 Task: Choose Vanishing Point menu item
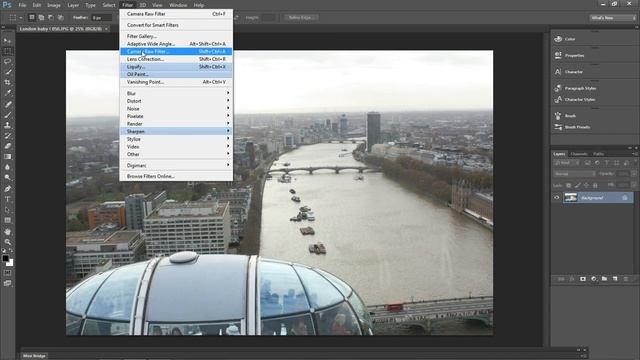[x=176, y=82]
